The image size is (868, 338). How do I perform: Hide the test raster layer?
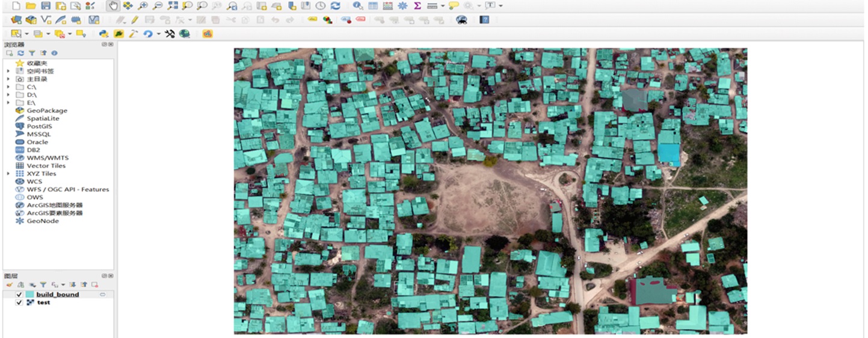tap(19, 303)
